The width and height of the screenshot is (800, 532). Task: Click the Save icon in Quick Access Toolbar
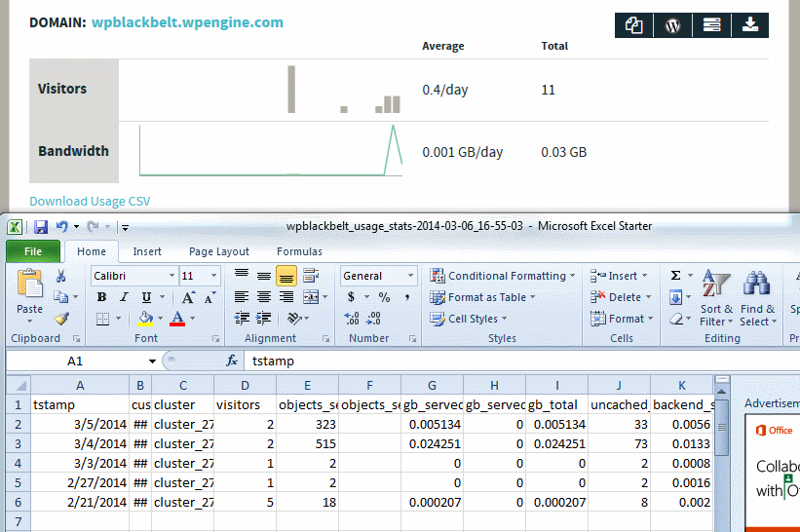tap(40, 226)
